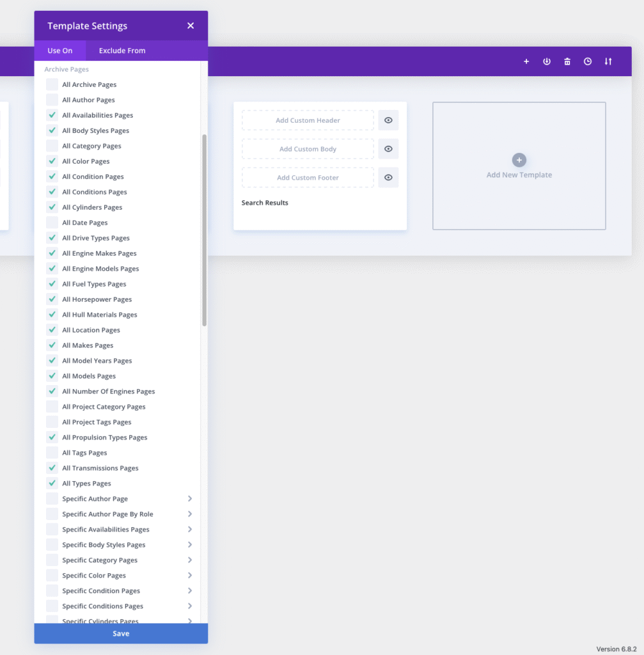
Task: Uncheck All Propulsion Types Pages
Action: pyautogui.click(x=52, y=438)
